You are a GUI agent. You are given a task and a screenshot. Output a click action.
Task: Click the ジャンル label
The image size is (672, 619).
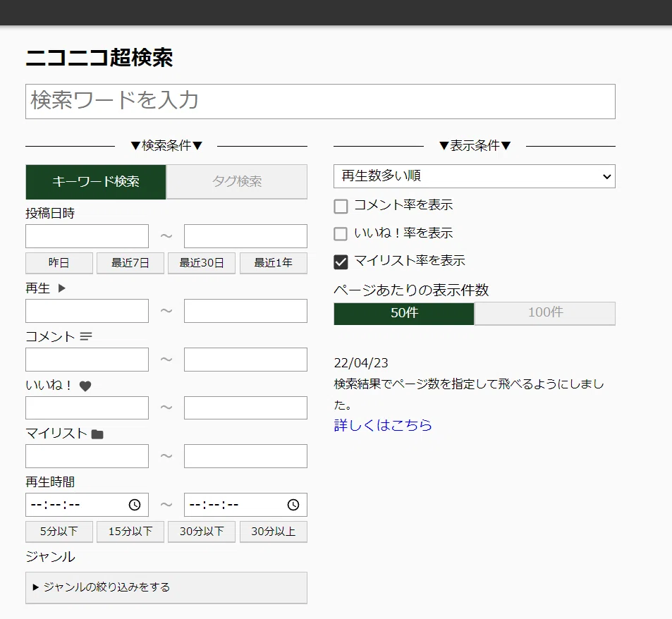click(x=51, y=556)
